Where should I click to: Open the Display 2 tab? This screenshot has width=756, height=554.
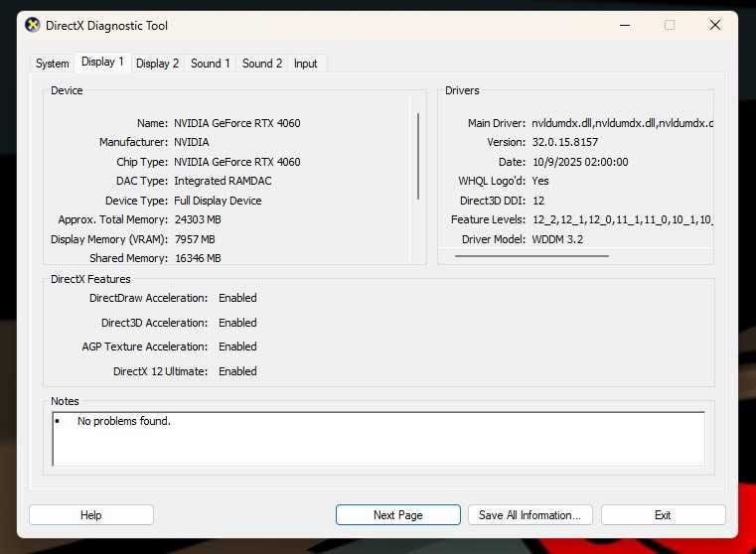point(157,64)
